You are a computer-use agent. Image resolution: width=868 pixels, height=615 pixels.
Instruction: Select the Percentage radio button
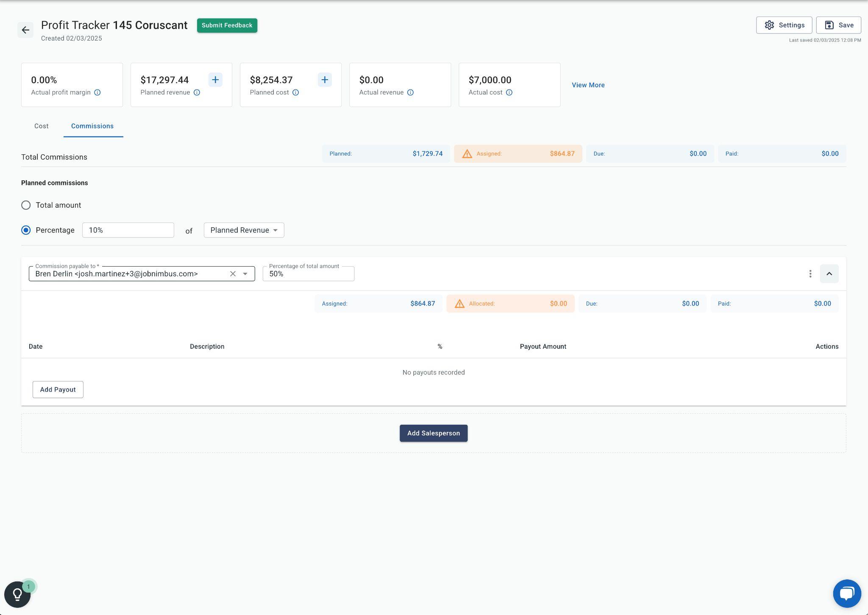click(x=26, y=230)
